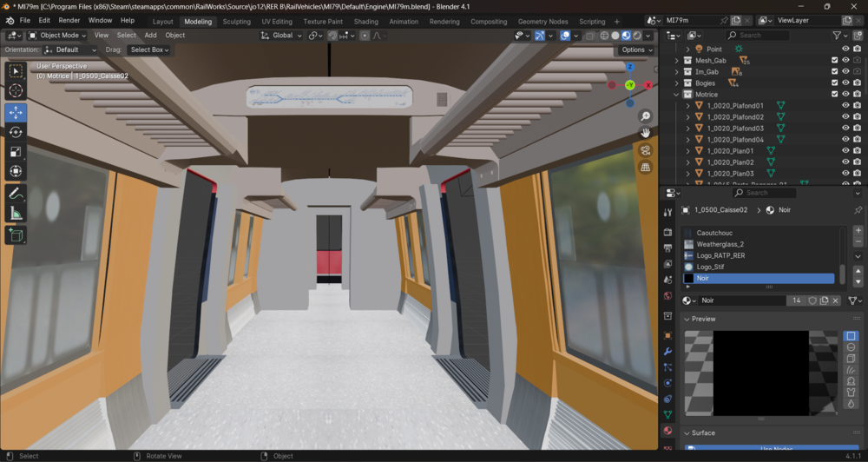Select the Scale tool
Viewport: 868px width, 462px height.
[x=16, y=151]
